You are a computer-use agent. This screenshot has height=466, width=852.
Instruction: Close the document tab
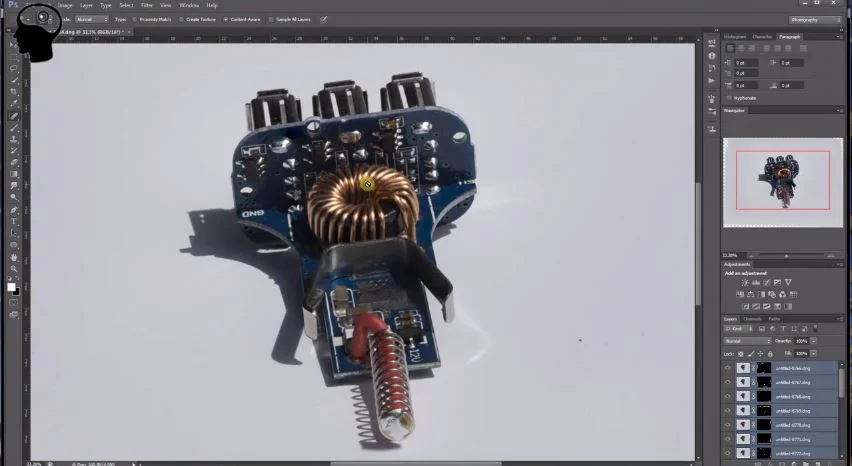(129, 32)
